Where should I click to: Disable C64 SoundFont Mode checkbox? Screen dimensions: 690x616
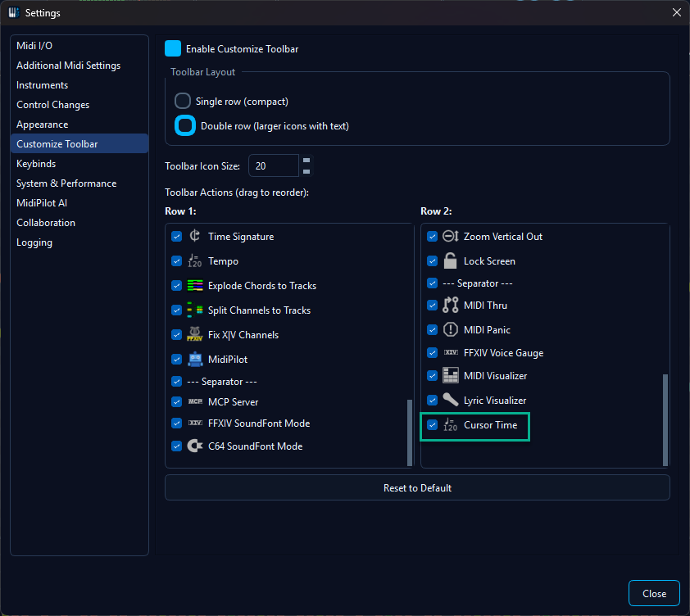point(176,446)
